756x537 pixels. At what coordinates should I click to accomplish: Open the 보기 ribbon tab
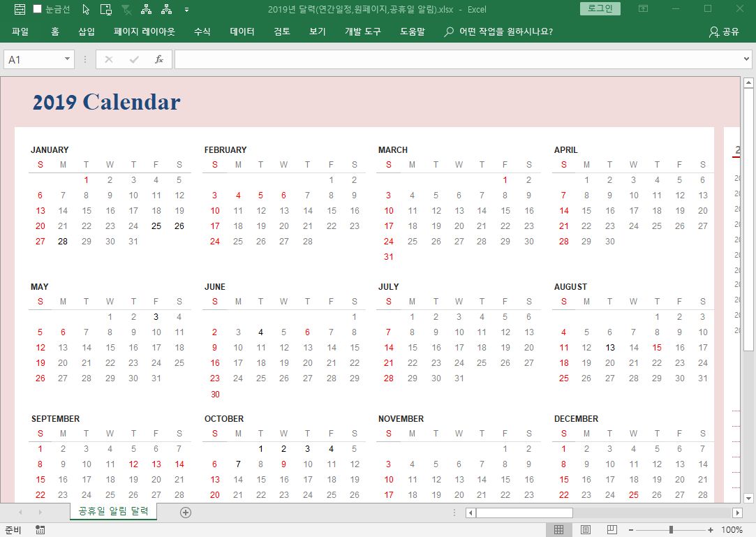(x=317, y=31)
